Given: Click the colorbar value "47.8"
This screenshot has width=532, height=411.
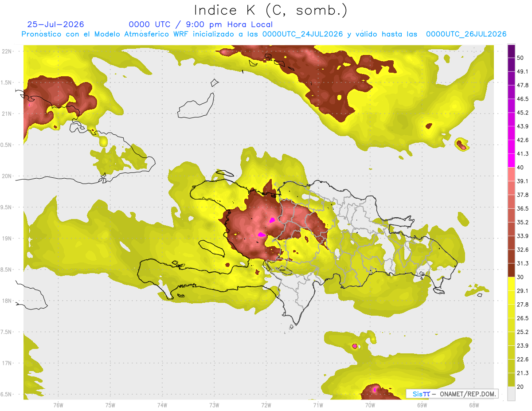Looking at the screenshot, I should coord(523,86).
